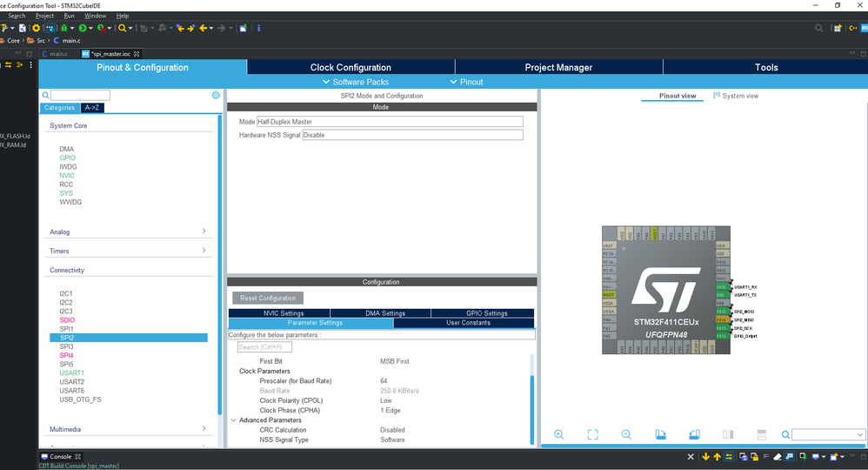Select SPI1 in Connectivity list
The height and width of the screenshot is (470, 868).
click(x=66, y=329)
